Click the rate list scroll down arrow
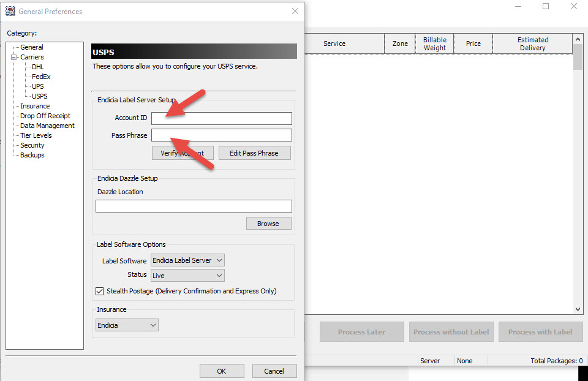588x381 pixels. pos(578,309)
